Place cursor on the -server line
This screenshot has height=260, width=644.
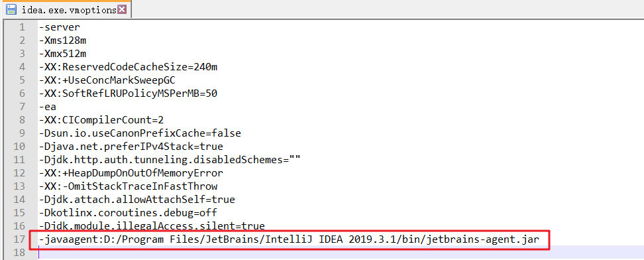(x=60, y=28)
